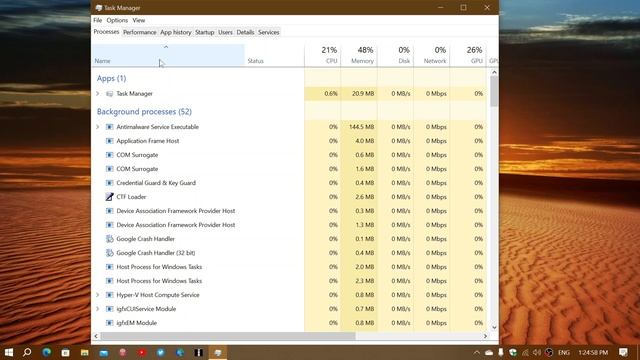Open the Mail app from the taskbar
Image resolution: width=640 pixels, height=360 pixels.
tap(104, 352)
